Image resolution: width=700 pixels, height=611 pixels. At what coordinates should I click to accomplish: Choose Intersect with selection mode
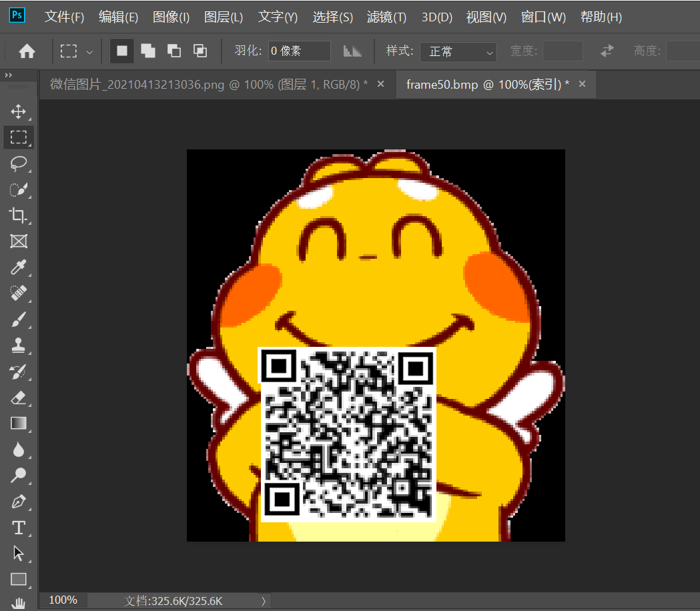point(200,51)
